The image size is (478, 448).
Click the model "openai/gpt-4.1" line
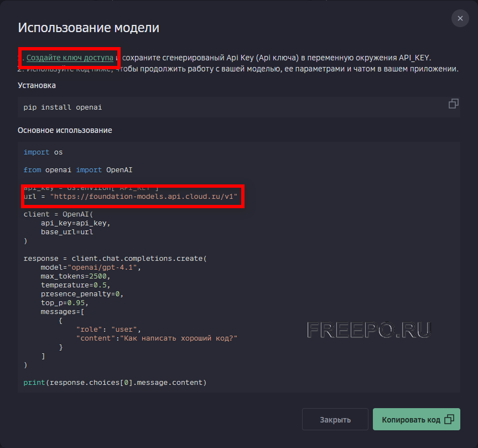(91, 267)
